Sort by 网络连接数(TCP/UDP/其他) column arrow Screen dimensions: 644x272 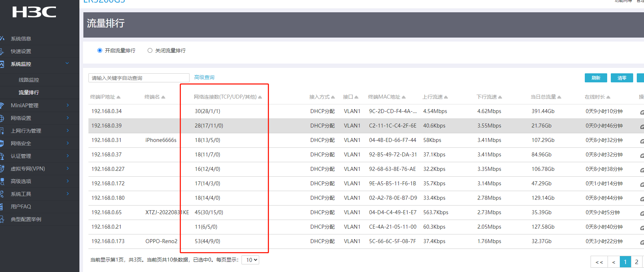260,97
